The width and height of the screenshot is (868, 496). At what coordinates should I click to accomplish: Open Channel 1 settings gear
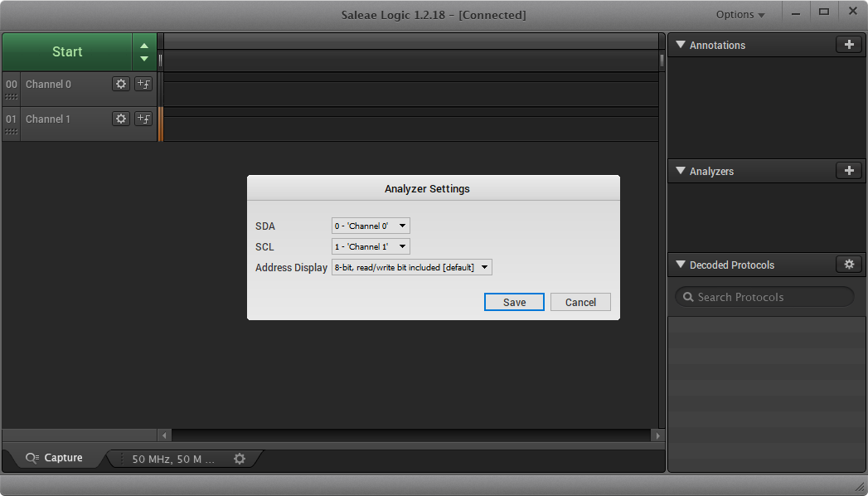tap(121, 119)
